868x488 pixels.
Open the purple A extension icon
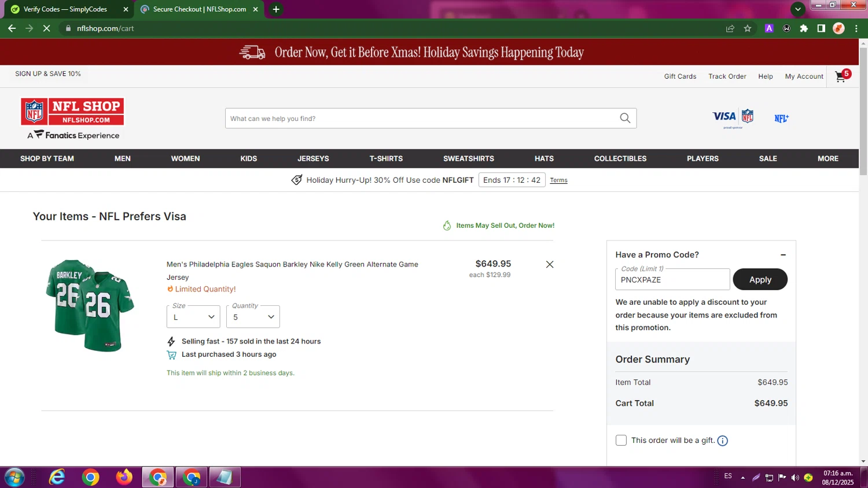pos(769,28)
